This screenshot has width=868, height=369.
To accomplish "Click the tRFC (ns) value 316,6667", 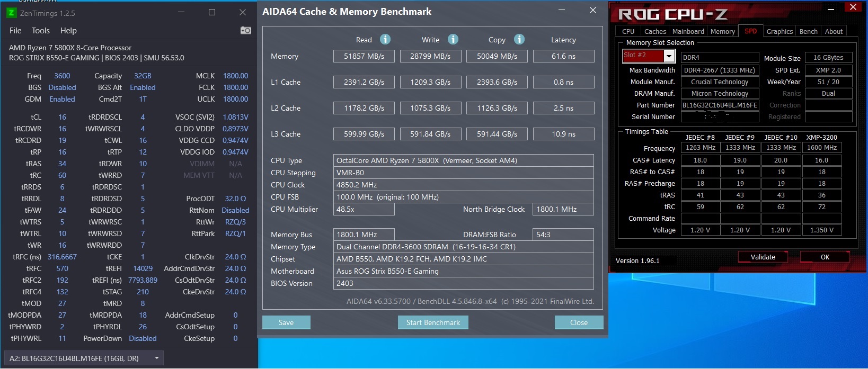I will pyautogui.click(x=62, y=257).
